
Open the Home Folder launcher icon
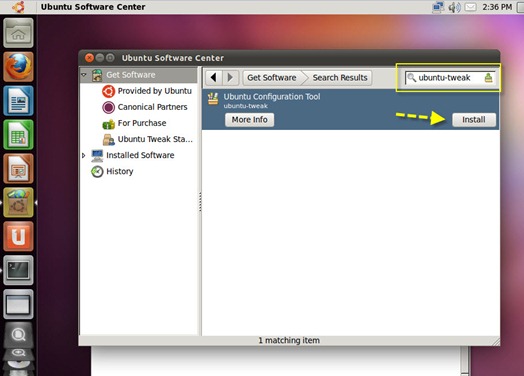[18, 33]
